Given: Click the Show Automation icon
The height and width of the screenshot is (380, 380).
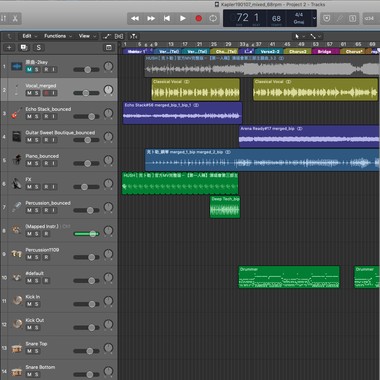Looking at the screenshot, I should point(107,36).
